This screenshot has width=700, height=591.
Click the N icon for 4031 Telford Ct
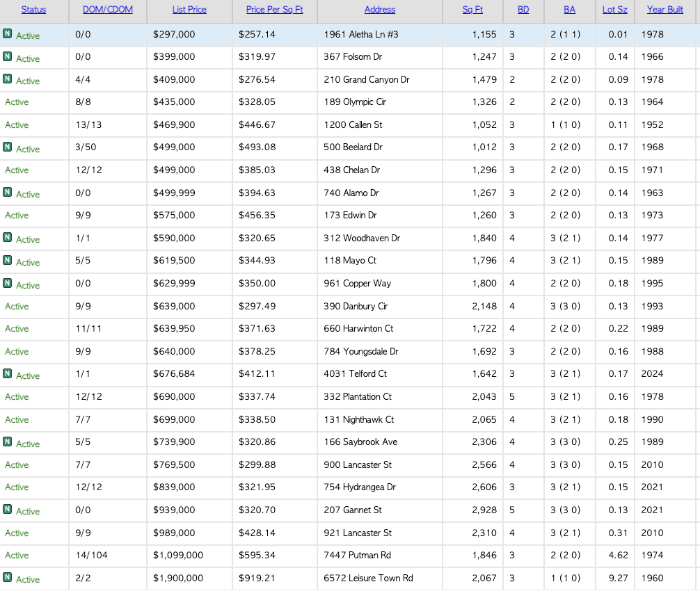(x=7, y=373)
